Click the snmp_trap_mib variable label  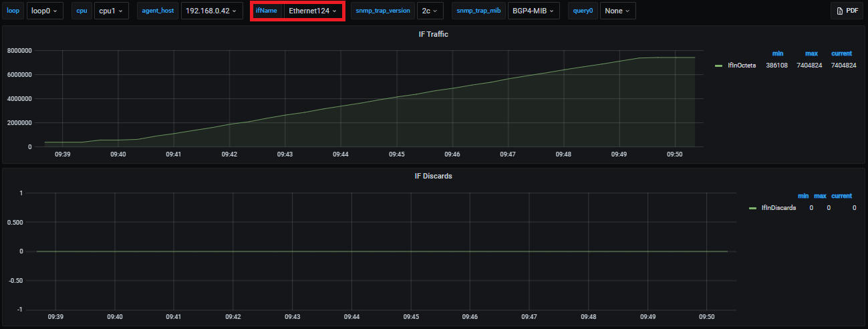click(x=478, y=11)
